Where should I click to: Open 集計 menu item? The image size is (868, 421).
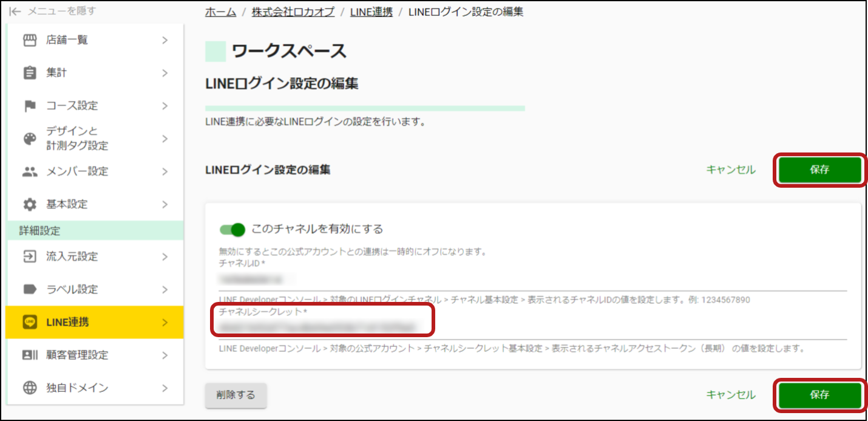click(x=95, y=73)
